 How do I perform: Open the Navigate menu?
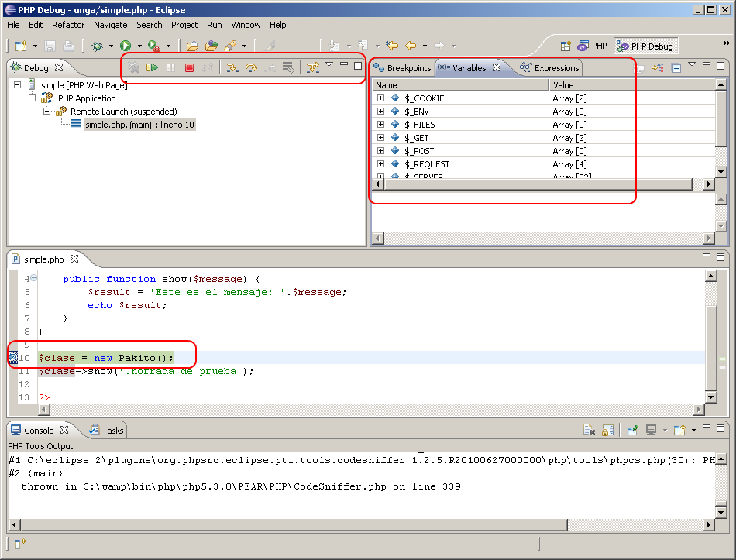[110, 25]
